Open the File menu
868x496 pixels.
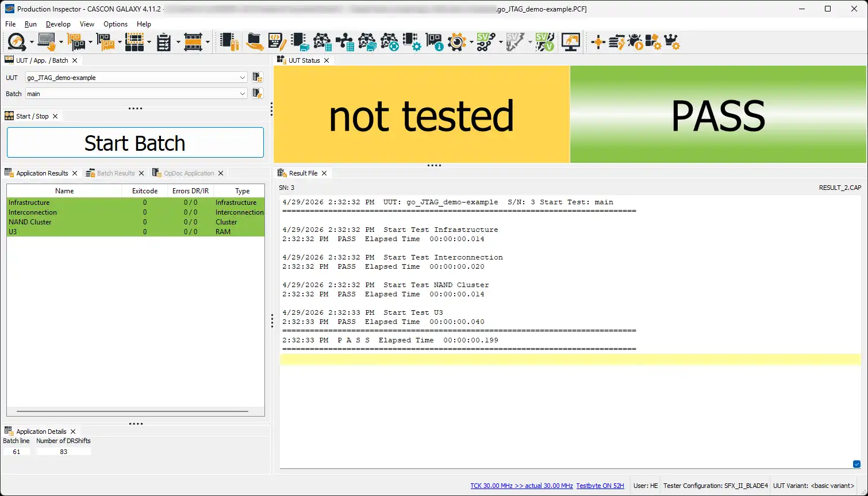[10, 24]
